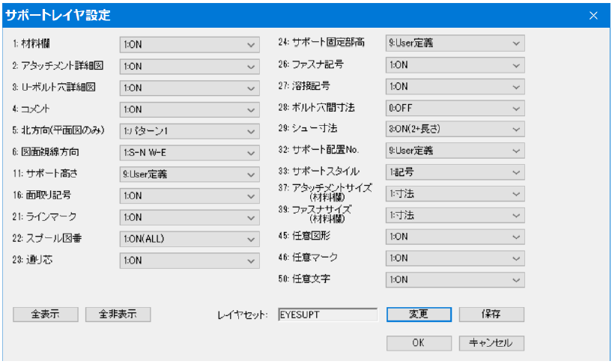Open the 材料欄 dropdown
The width and height of the screenshot is (612, 364).
[x=190, y=44]
